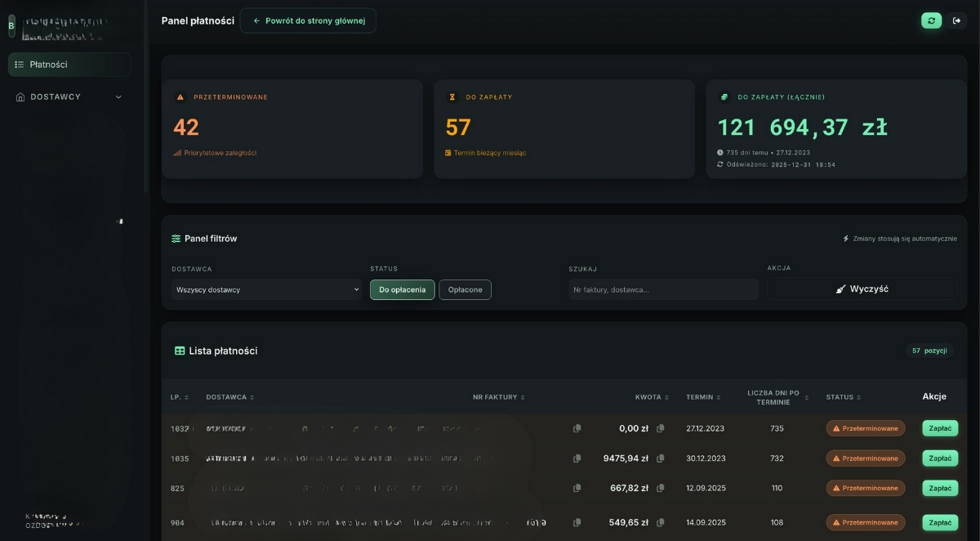Click the green refresh data icon

[x=931, y=20]
